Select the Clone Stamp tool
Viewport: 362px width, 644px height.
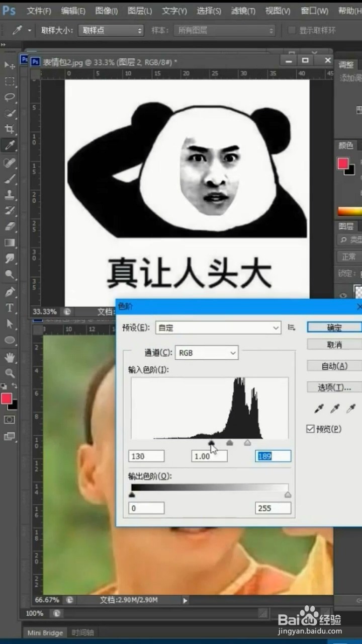[10, 195]
